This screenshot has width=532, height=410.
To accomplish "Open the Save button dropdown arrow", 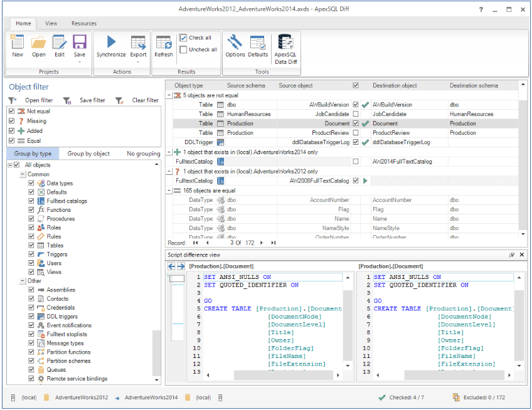I will coord(80,62).
